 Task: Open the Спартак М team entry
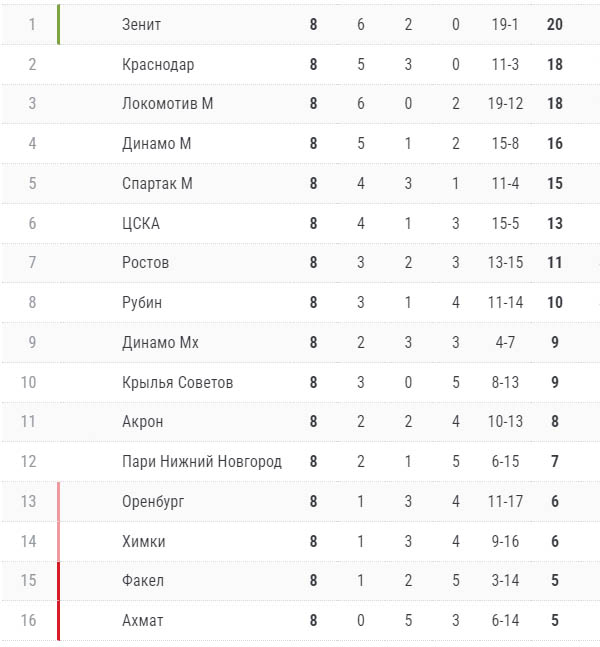coord(156,184)
